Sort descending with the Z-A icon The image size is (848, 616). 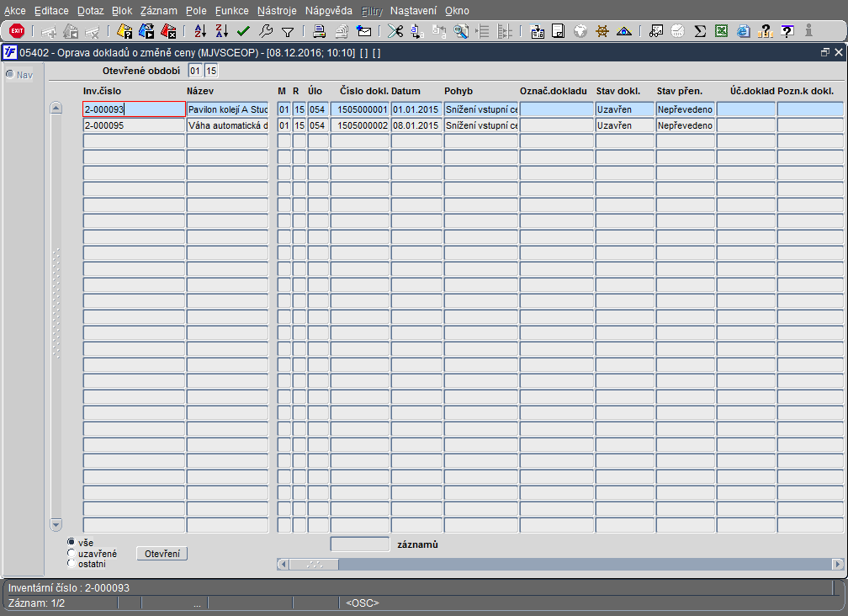(x=222, y=31)
